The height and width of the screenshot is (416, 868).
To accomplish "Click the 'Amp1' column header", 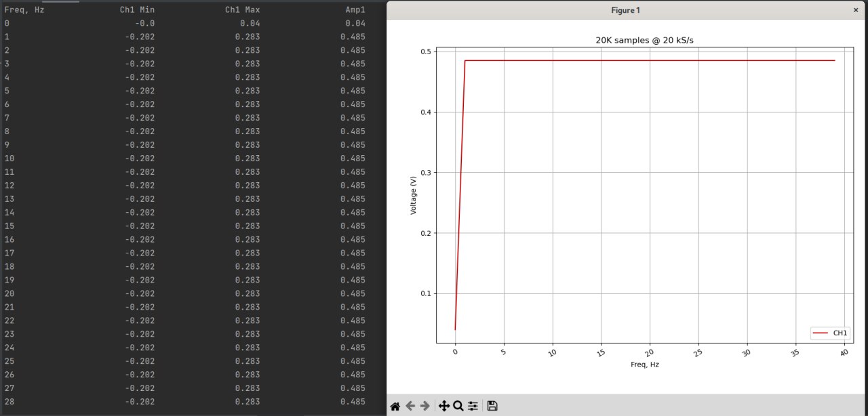I will tap(355, 9).
